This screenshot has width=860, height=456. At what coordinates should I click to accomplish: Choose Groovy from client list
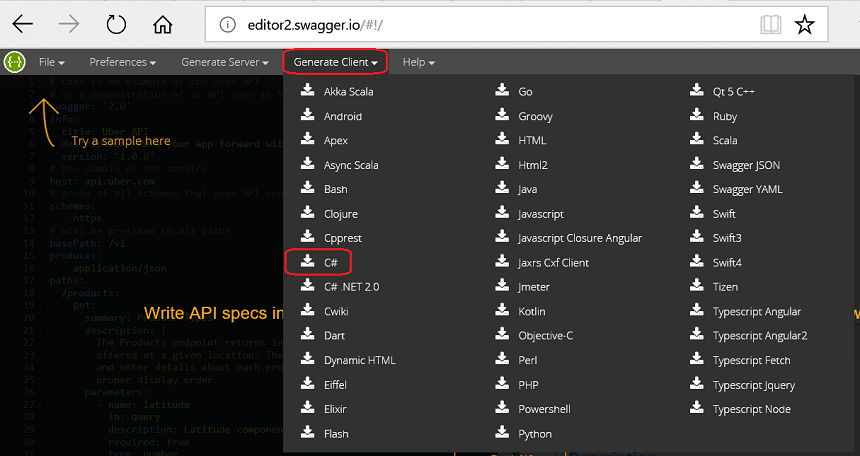pyautogui.click(x=535, y=116)
